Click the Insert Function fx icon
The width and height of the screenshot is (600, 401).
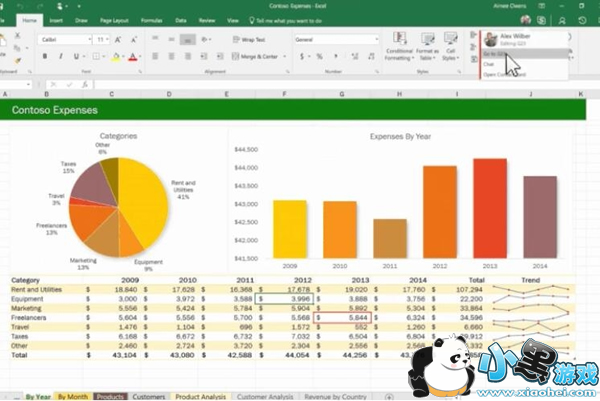click(85, 84)
